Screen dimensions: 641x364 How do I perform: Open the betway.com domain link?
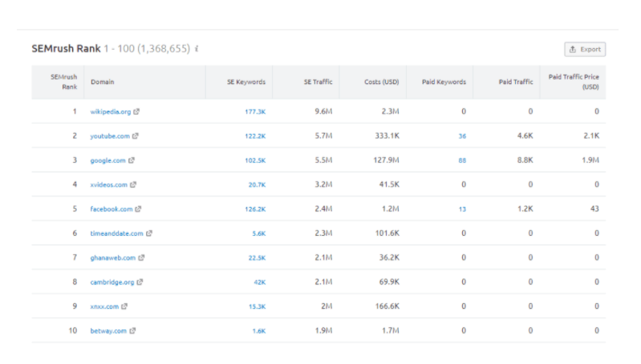coord(108,331)
